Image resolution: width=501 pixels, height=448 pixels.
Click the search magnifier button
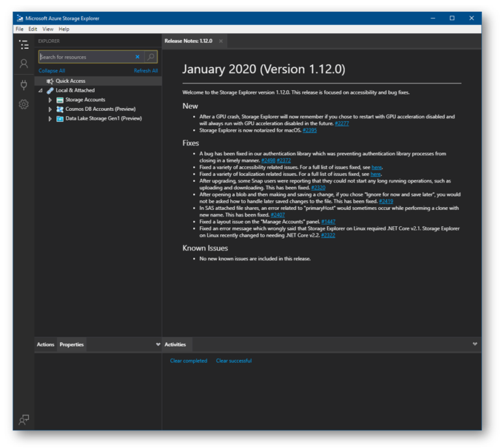[x=151, y=57]
